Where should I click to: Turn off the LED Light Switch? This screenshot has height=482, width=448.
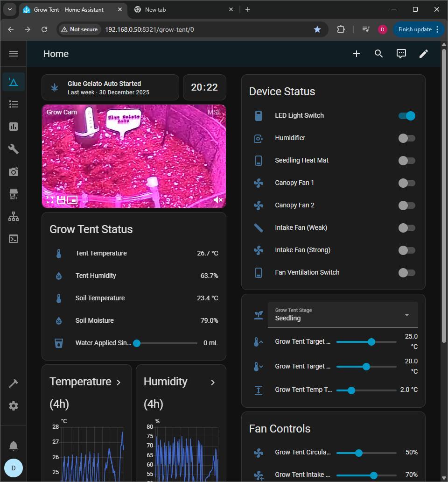click(406, 116)
